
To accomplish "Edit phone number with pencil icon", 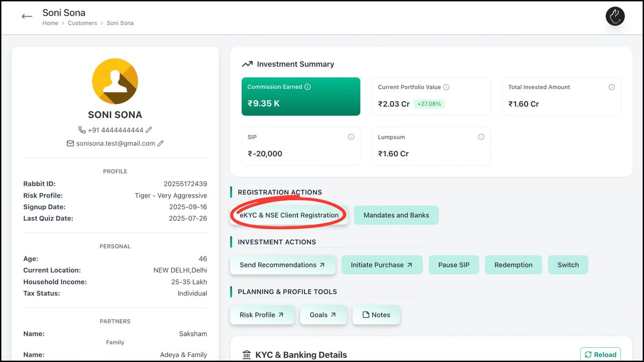I will pos(149,130).
